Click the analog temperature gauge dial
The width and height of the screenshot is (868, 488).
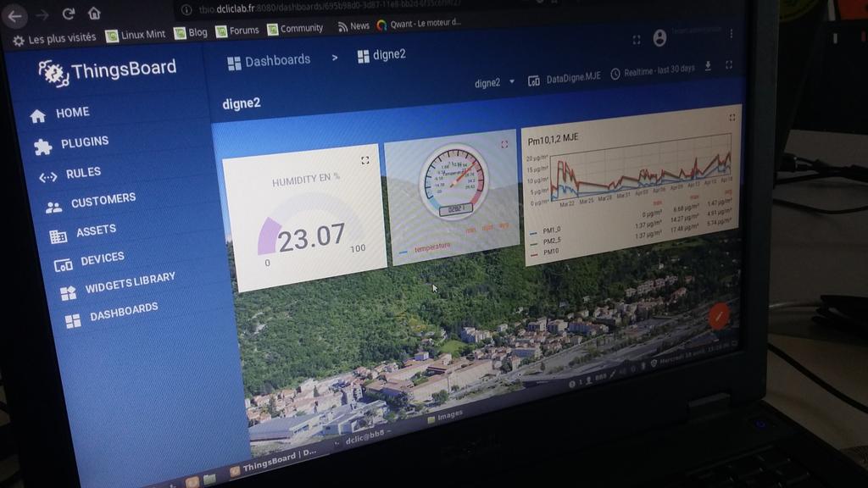point(454,181)
